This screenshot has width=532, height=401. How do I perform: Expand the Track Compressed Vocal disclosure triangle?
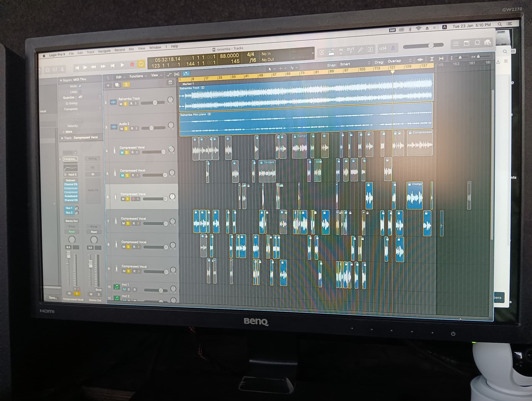(x=62, y=138)
